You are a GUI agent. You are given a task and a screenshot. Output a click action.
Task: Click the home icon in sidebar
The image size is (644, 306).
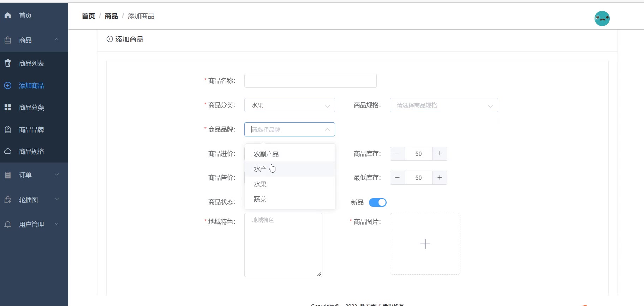[8, 16]
